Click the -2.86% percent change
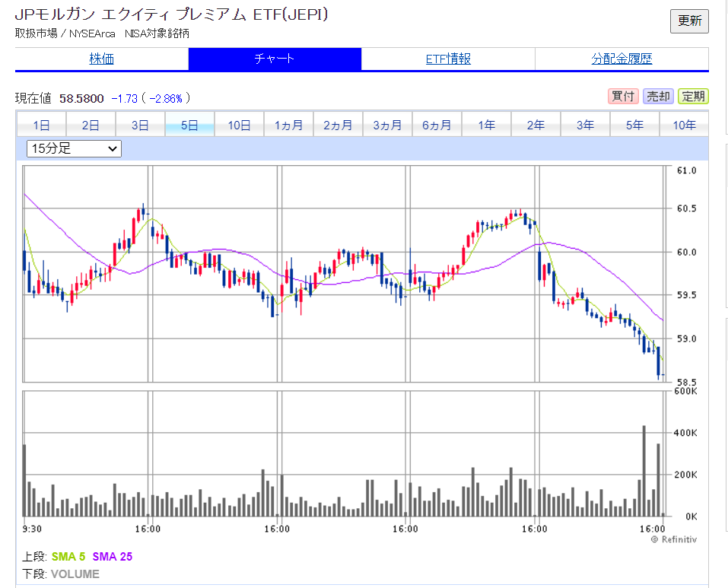Viewport: 728px width, 588px height. [x=166, y=98]
